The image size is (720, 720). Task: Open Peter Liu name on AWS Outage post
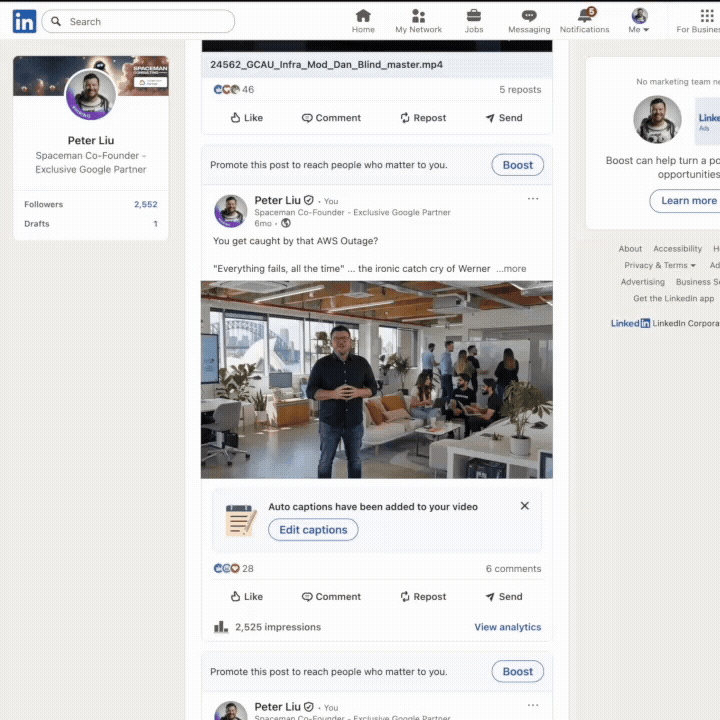point(277,200)
